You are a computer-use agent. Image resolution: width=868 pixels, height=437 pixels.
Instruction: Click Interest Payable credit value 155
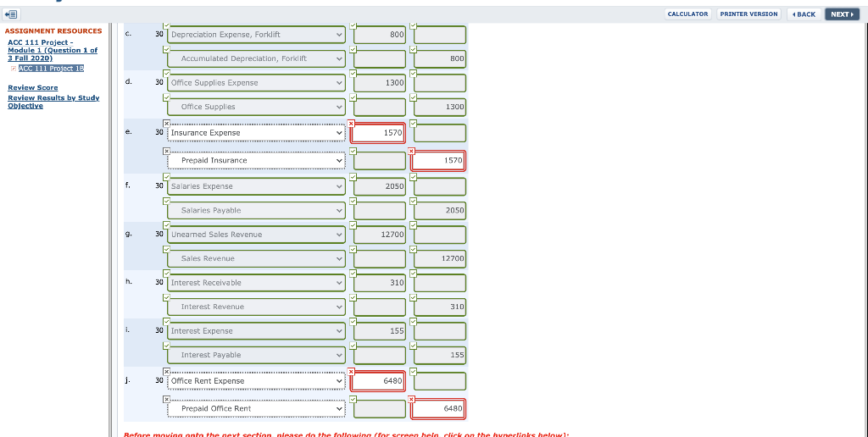click(440, 355)
